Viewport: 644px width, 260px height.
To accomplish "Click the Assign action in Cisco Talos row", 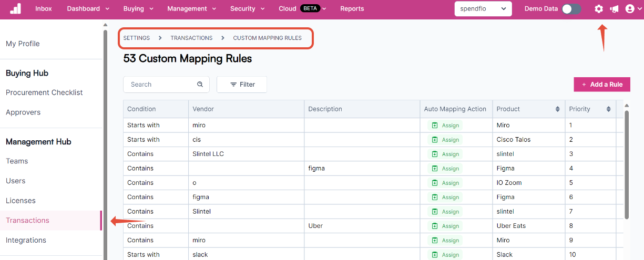I will pyautogui.click(x=445, y=140).
